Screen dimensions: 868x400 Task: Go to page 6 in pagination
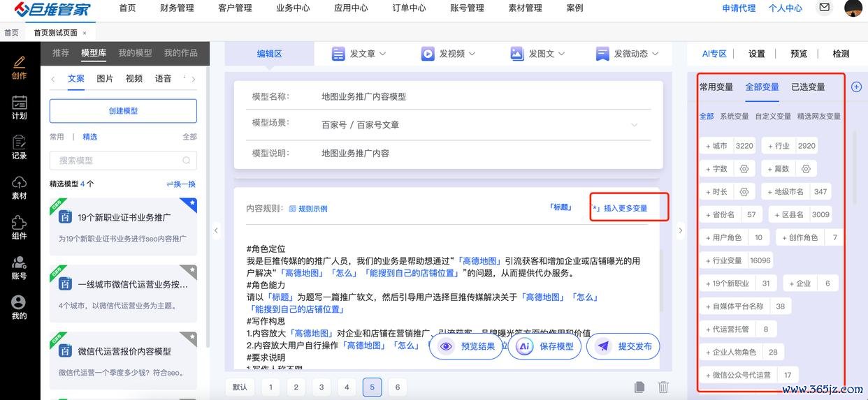(x=397, y=387)
